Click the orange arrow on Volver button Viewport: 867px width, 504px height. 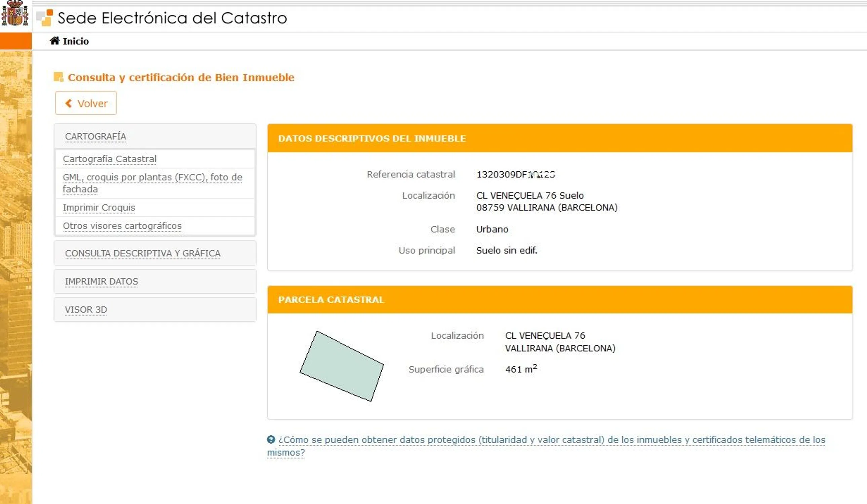click(69, 103)
